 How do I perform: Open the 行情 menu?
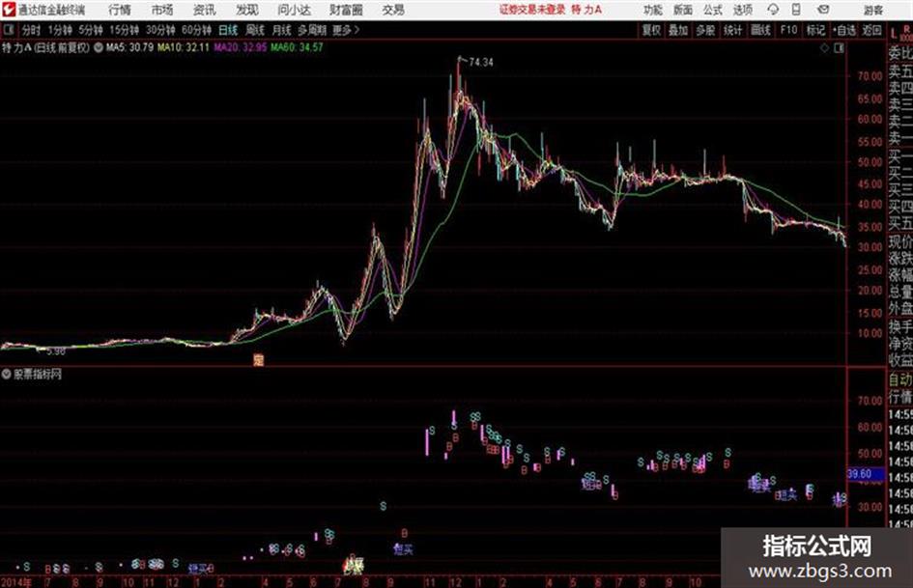coord(120,10)
